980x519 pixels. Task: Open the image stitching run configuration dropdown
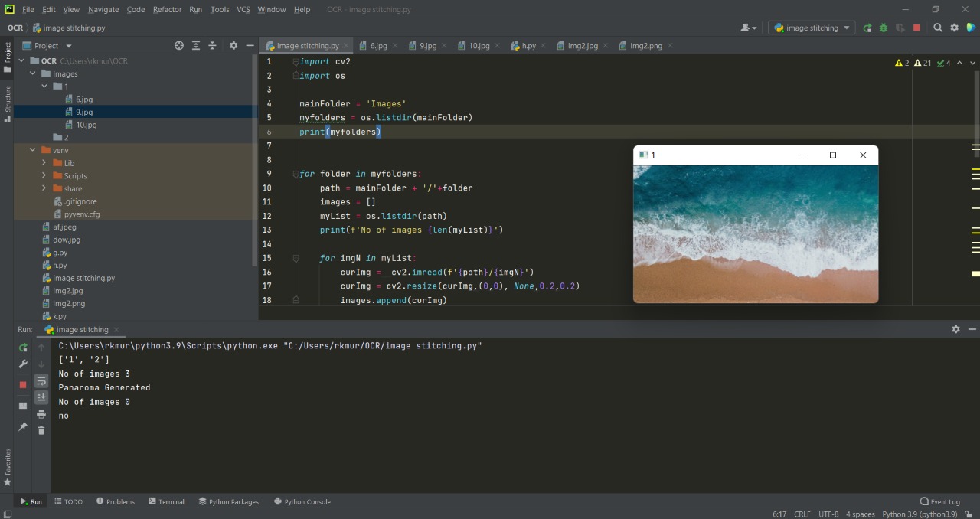click(813, 28)
